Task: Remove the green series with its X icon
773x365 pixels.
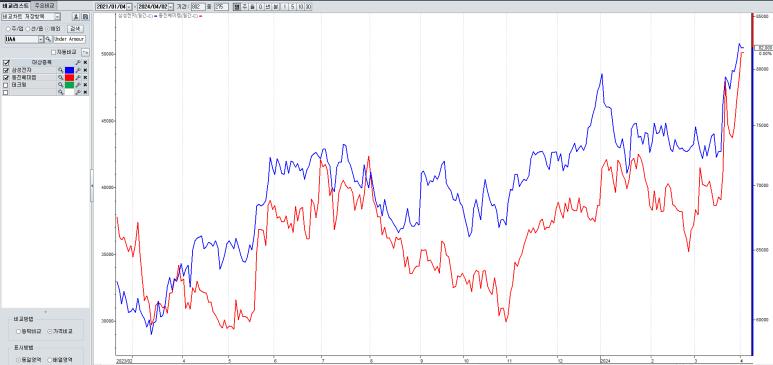Action: coord(85,85)
